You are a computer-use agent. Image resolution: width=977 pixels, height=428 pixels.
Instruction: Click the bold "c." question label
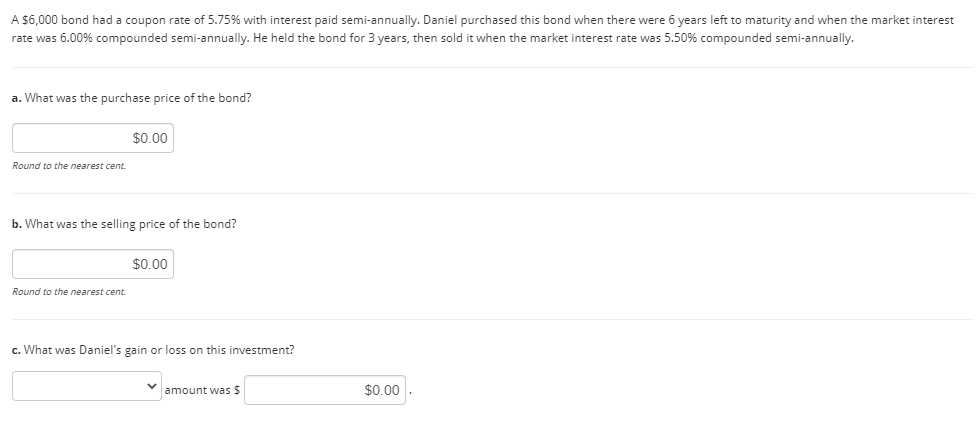(x=17, y=350)
